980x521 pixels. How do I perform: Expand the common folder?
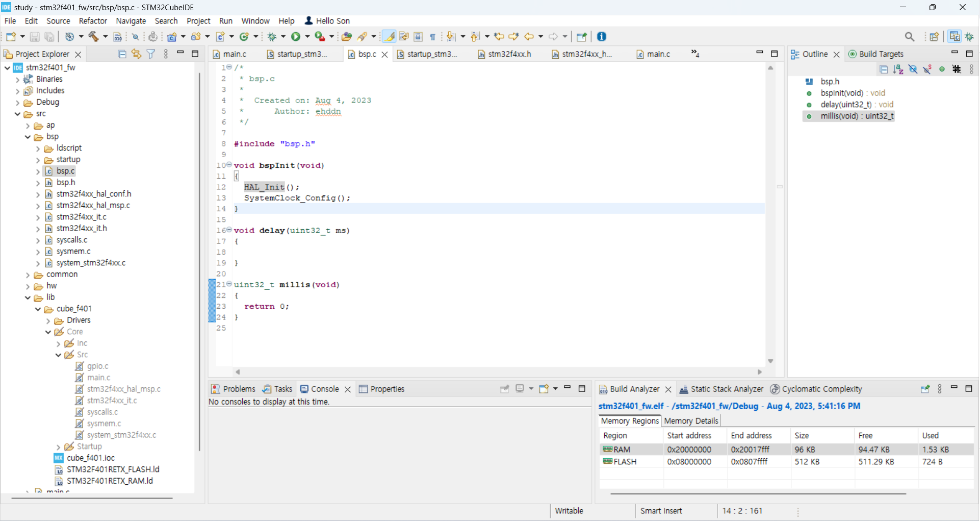pyautogui.click(x=28, y=275)
